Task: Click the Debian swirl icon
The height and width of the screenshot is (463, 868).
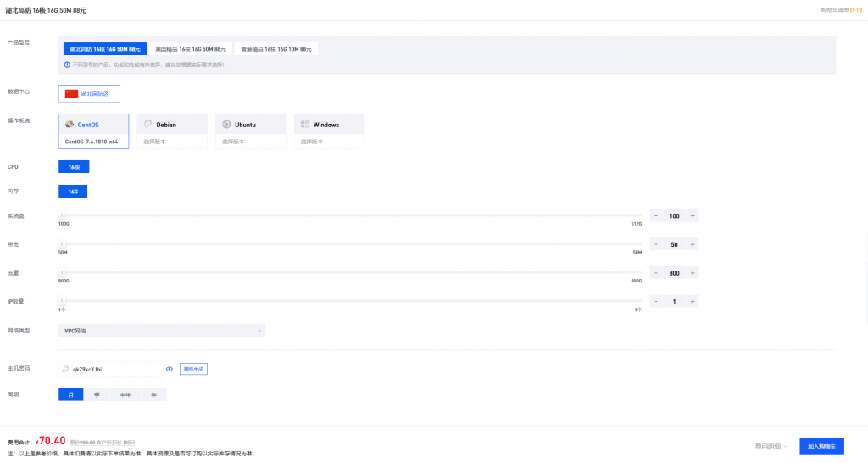Action: 148,125
